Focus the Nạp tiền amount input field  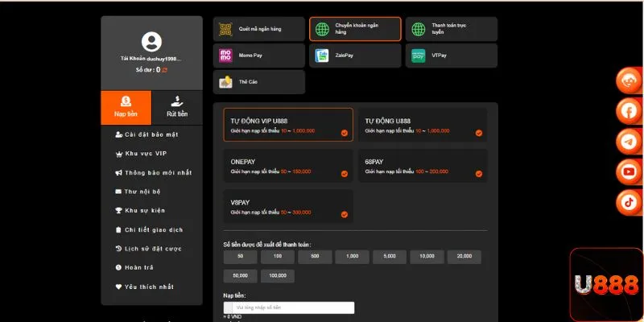(289, 308)
